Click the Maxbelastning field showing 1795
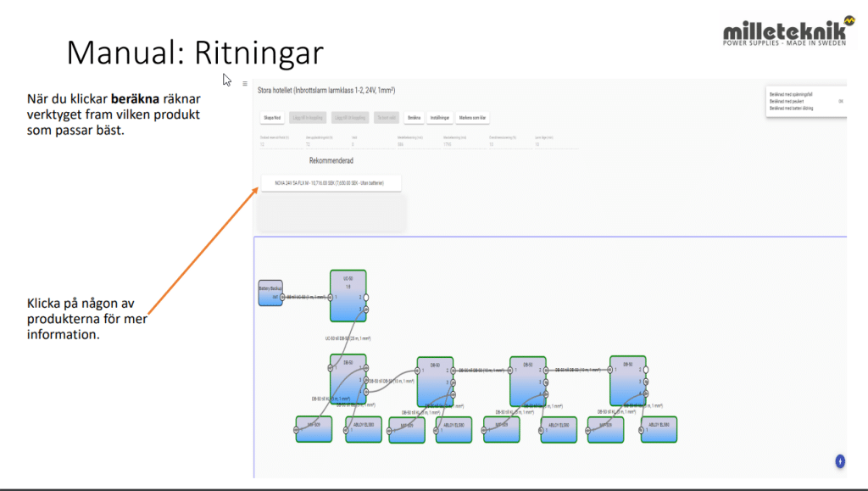The width and height of the screenshot is (868, 491). pos(451,144)
